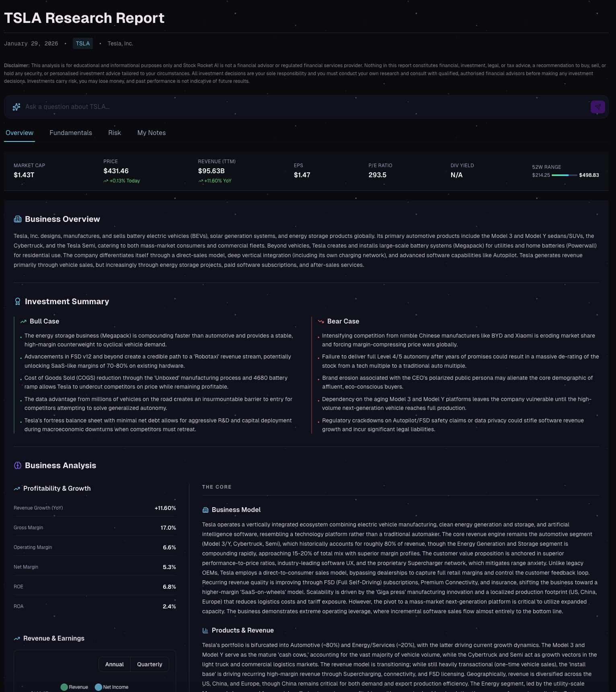Click the 52W low value $214.25
The width and height of the screenshot is (616, 692).
[541, 175]
